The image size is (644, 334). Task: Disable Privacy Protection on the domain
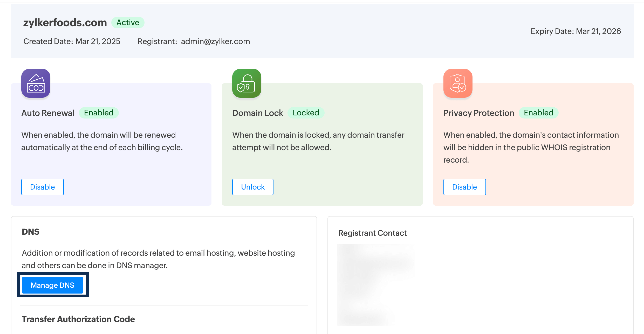point(464,187)
